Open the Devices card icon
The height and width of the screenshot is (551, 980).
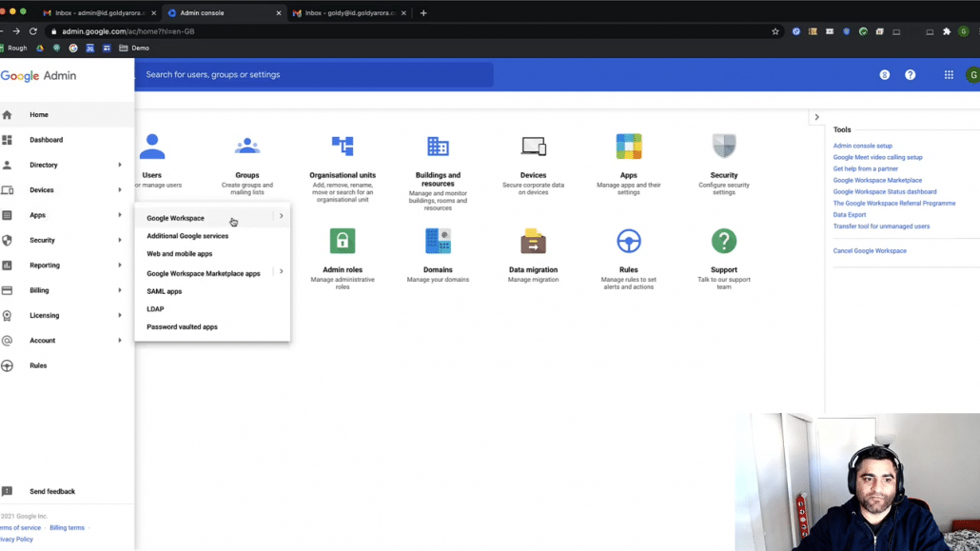[533, 147]
